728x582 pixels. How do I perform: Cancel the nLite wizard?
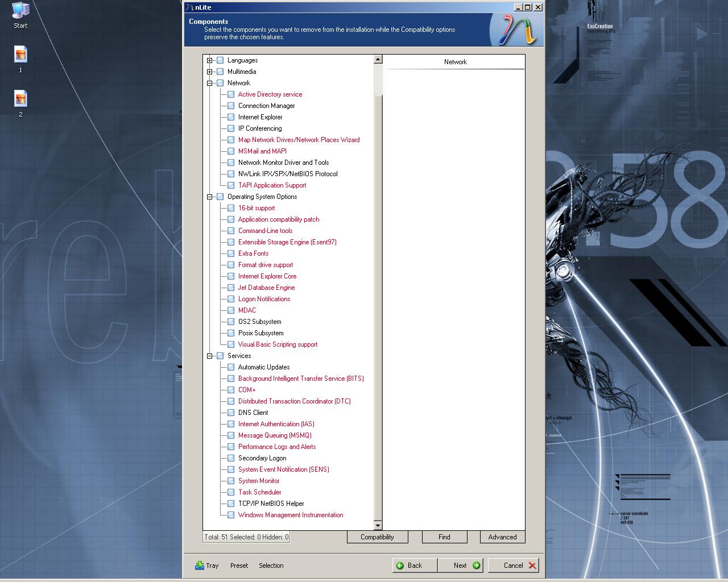pos(513,565)
